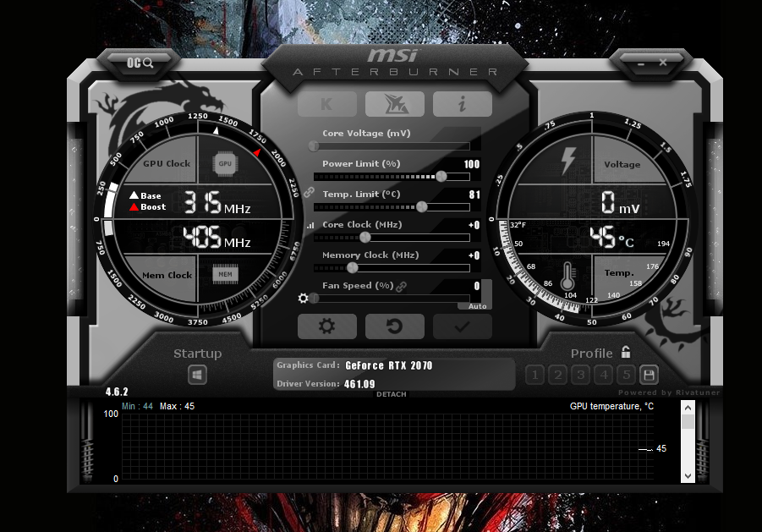The height and width of the screenshot is (532, 762).
Task: Select profile slot 3
Action: [581, 375]
